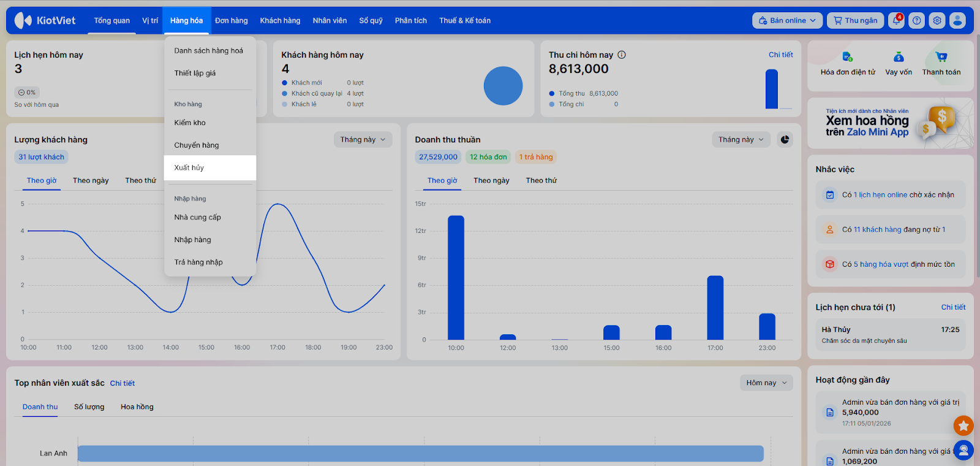Open the Thanh toán shortcut icon
The height and width of the screenshot is (466, 980).
941,57
